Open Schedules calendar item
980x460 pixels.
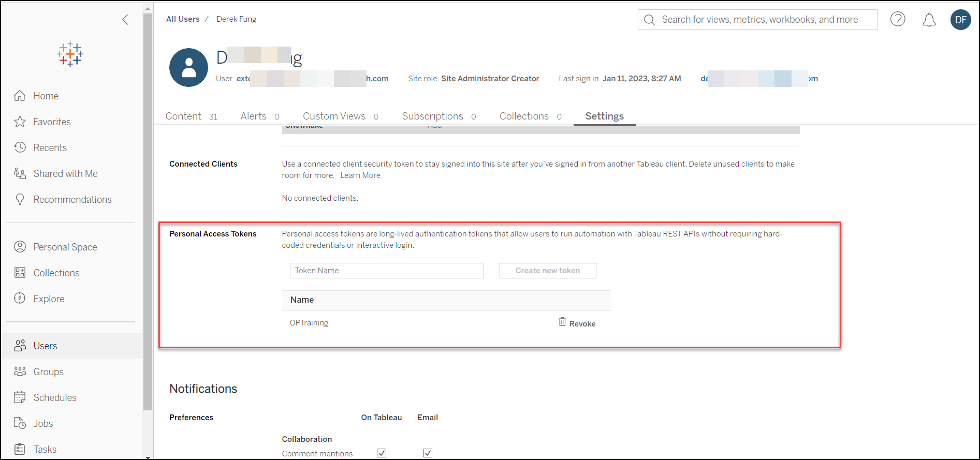(54, 397)
